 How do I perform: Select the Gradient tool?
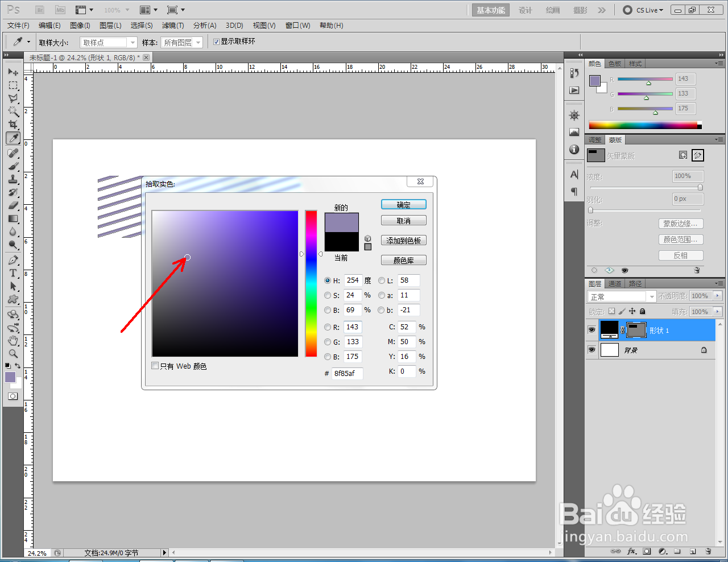coord(13,218)
